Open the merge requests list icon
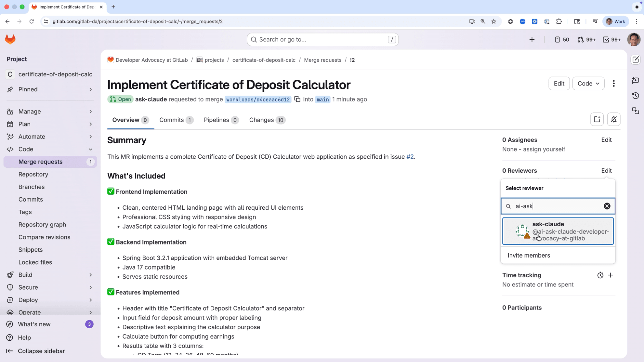The width and height of the screenshot is (644, 362). pyautogui.click(x=586, y=39)
